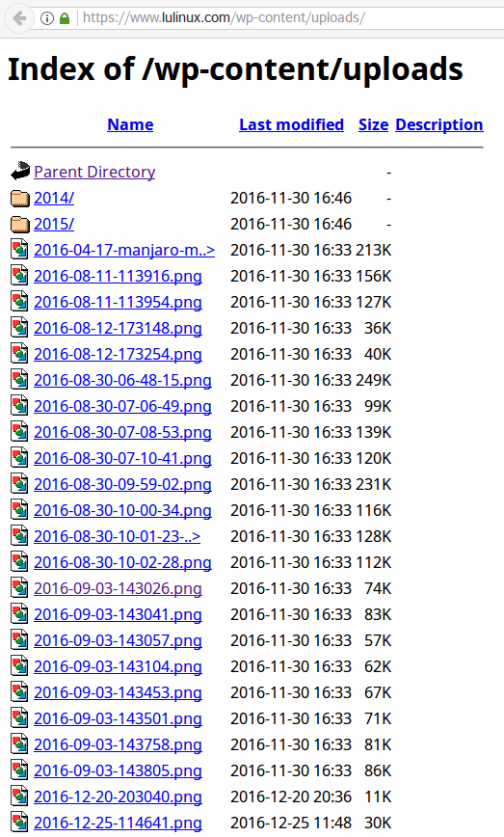Open the Parent Directory link
This screenshot has width=504, height=837.
(x=94, y=172)
